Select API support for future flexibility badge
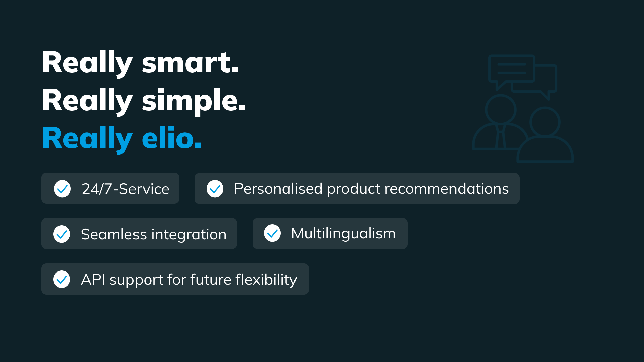This screenshot has height=362, width=644. pos(175,279)
